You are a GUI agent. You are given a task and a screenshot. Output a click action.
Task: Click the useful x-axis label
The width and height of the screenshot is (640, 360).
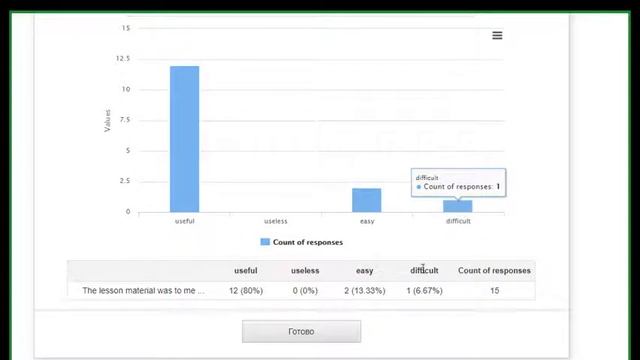(184, 221)
